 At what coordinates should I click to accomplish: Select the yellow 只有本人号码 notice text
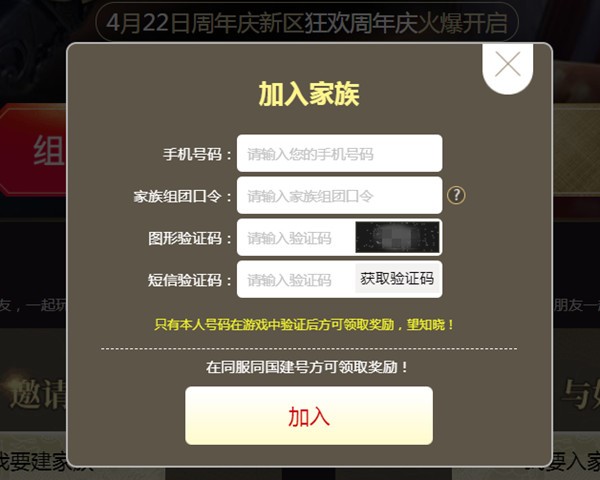[304, 325]
